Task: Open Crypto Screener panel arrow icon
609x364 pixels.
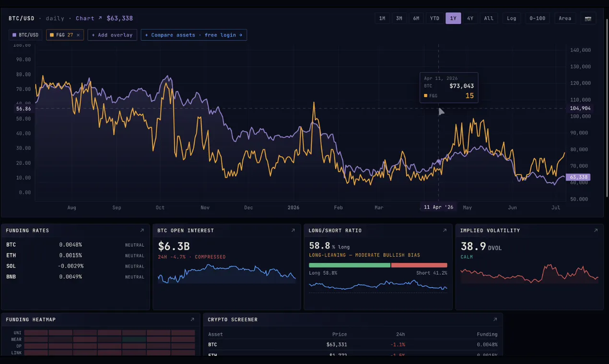Action: point(495,319)
